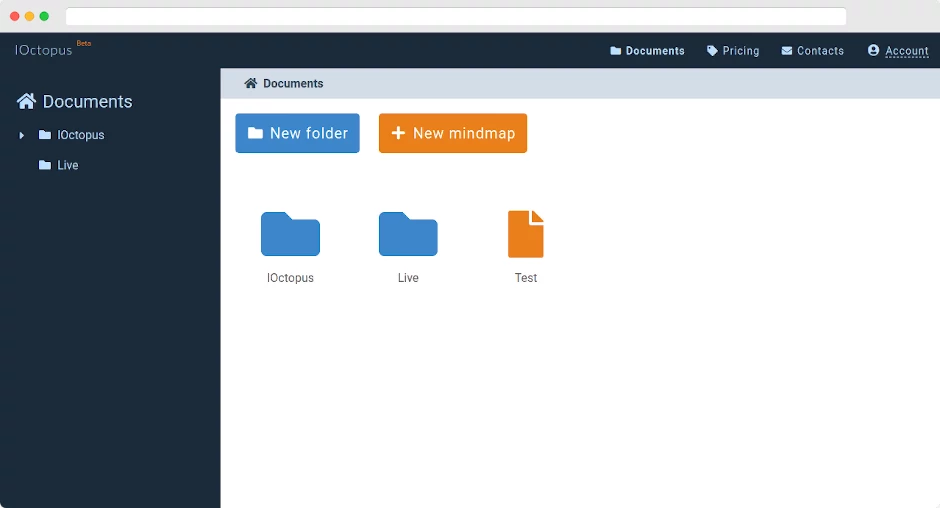Screen dimensions: 940x508
Task: Click the user avatar icon next to Account
Action: [x=873, y=50]
